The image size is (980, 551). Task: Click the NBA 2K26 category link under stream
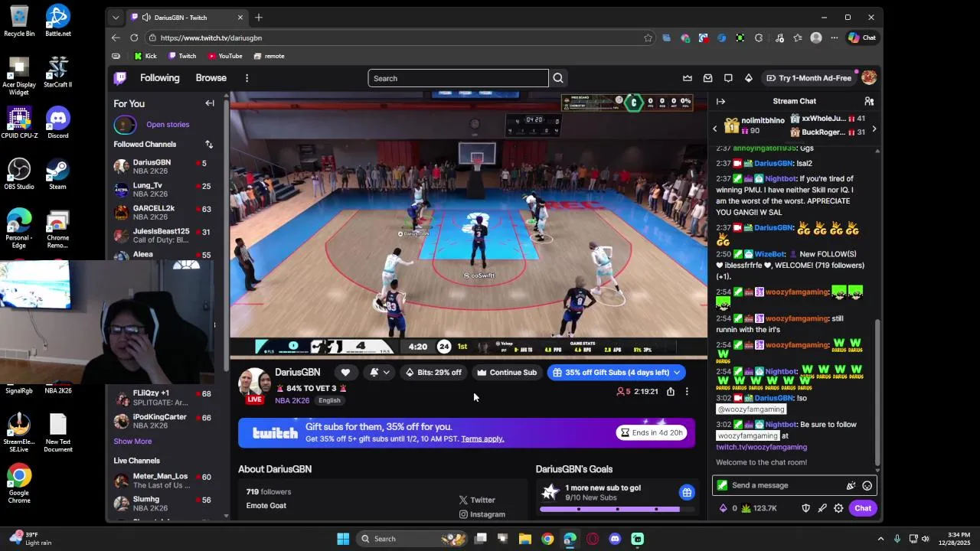point(292,400)
